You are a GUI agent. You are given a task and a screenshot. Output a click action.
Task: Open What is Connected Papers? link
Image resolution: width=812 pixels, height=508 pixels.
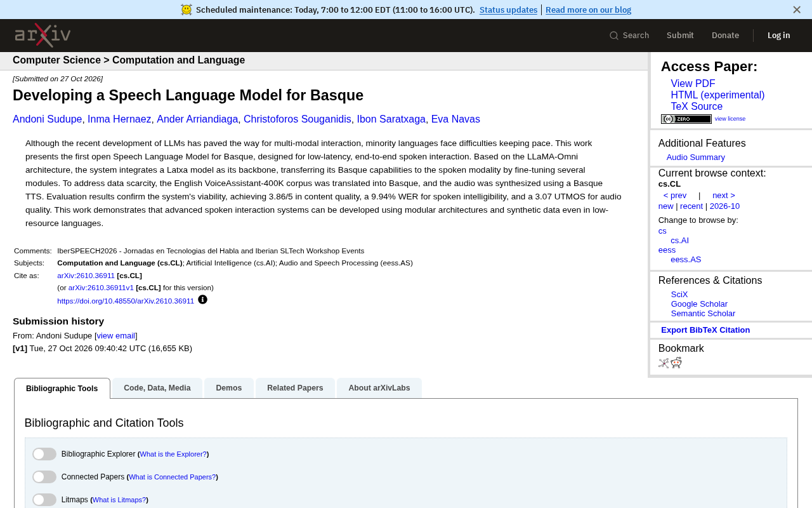pos(172,477)
